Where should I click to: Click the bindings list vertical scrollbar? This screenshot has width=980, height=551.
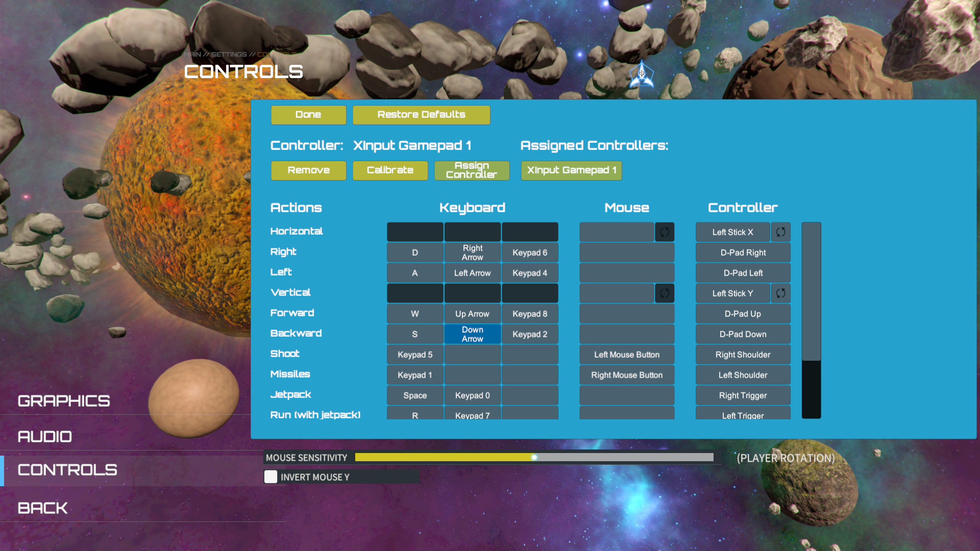click(811, 291)
